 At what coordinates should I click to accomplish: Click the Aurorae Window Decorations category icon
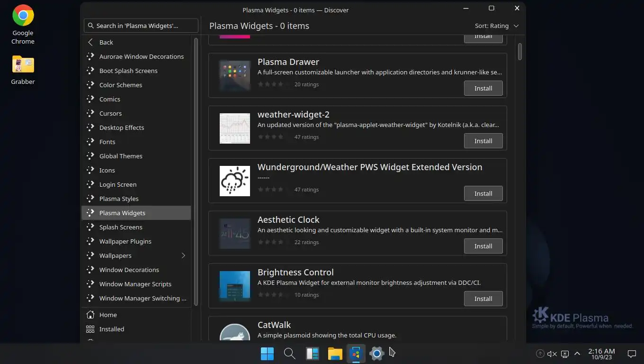90,56
